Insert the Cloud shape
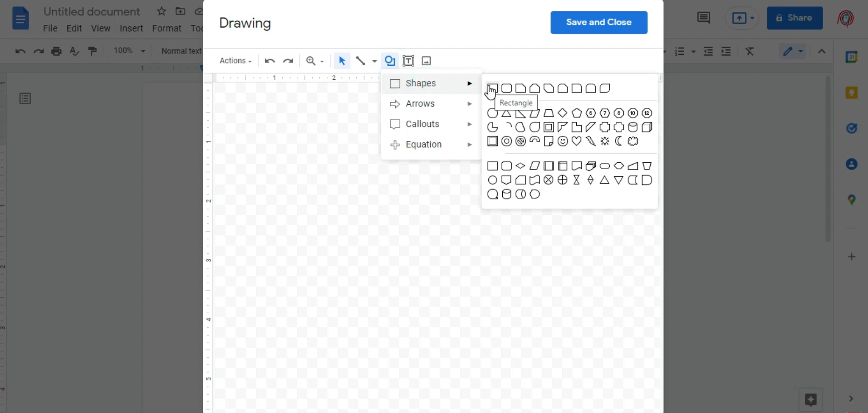 point(633,141)
